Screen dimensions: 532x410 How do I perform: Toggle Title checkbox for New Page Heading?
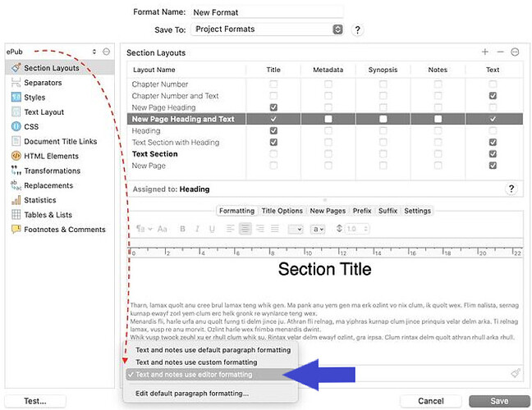[273, 107]
